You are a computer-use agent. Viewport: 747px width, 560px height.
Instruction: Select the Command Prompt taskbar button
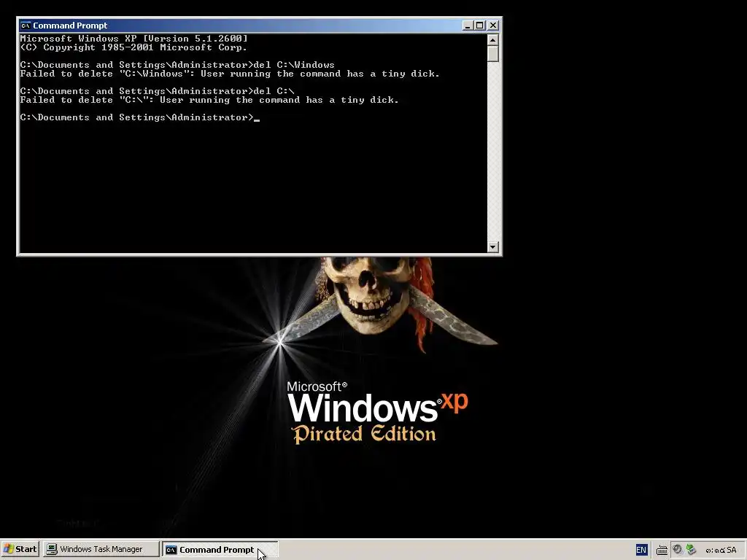(220, 549)
